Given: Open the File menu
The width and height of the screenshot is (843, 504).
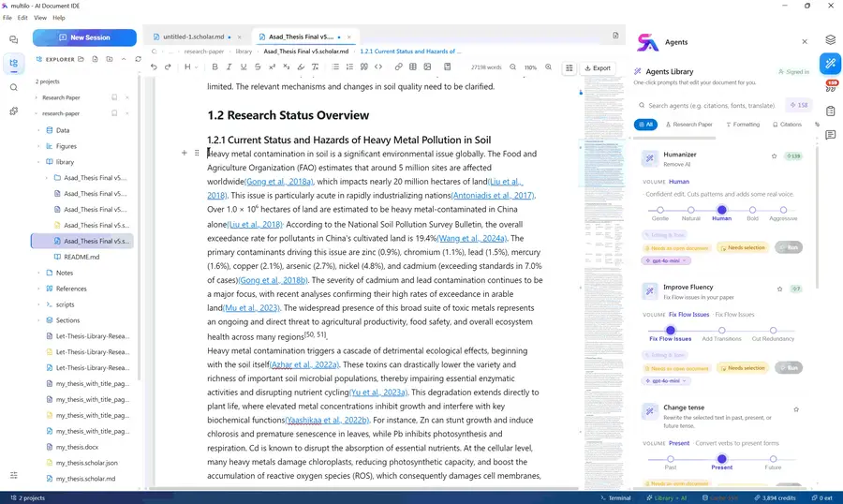Looking at the screenshot, I should point(7,18).
